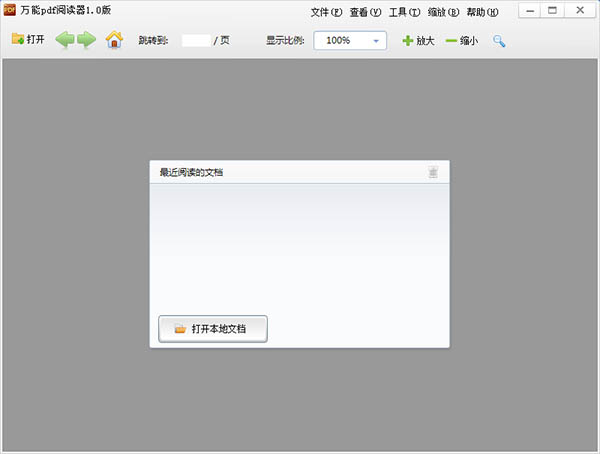Open the 工具(T) menu
The height and width of the screenshot is (454, 600).
[x=404, y=13]
